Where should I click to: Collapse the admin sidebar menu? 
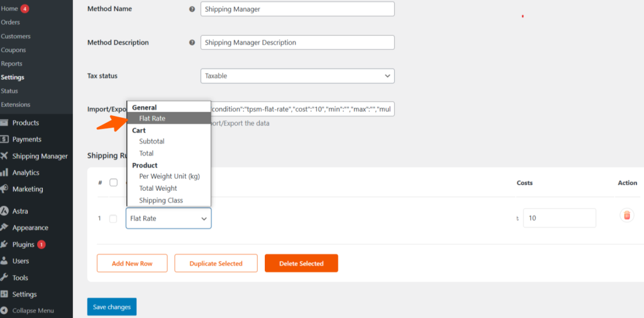tap(33, 310)
